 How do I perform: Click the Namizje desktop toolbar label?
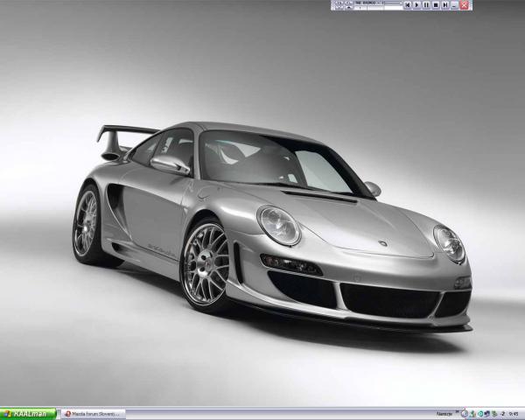(444, 414)
